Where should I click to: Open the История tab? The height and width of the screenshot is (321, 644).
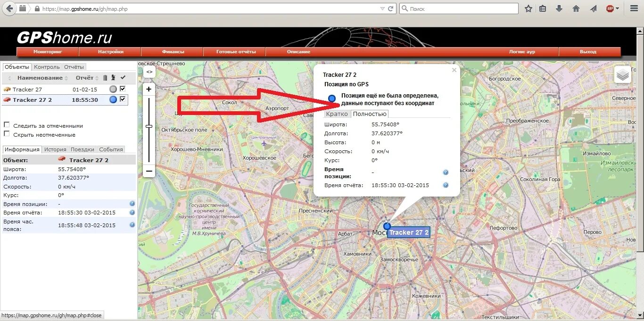click(56, 149)
